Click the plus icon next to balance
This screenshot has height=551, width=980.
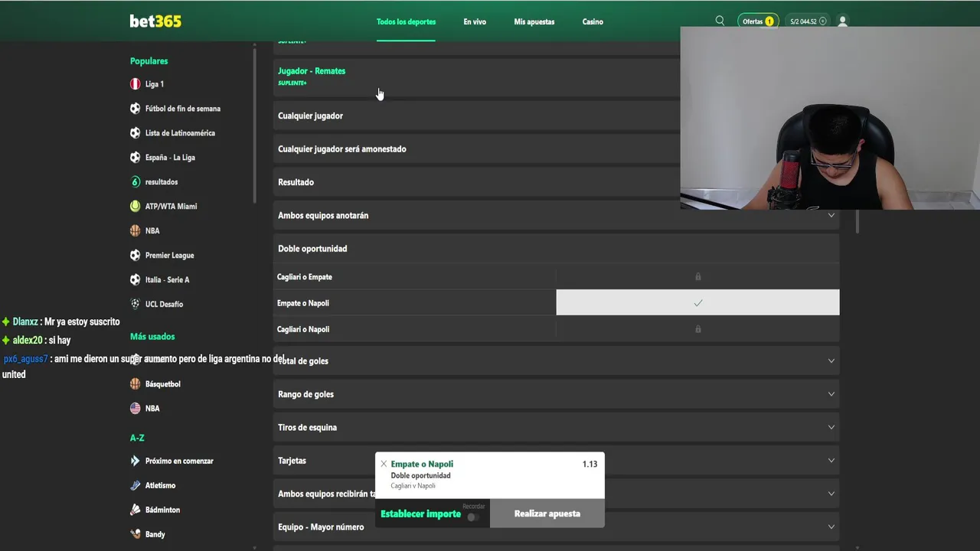(x=823, y=21)
